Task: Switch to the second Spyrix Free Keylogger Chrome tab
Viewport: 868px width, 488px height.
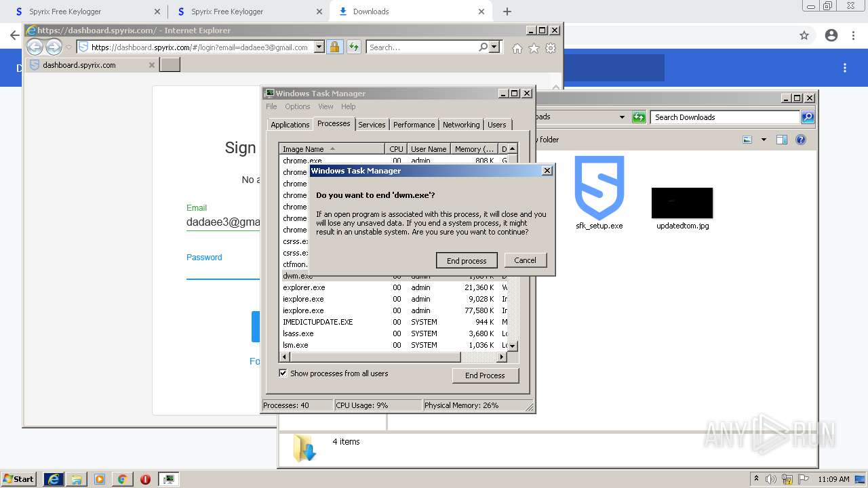Action: tap(250, 12)
